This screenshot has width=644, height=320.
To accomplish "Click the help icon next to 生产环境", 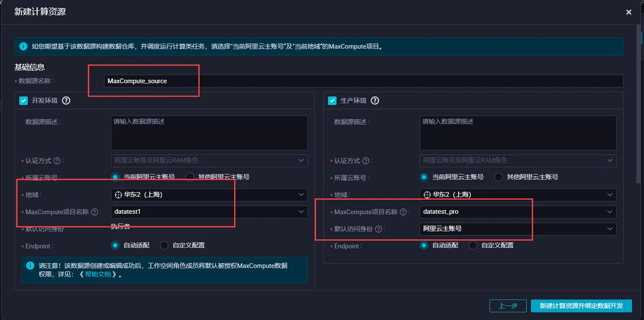I will [x=375, y=100].
